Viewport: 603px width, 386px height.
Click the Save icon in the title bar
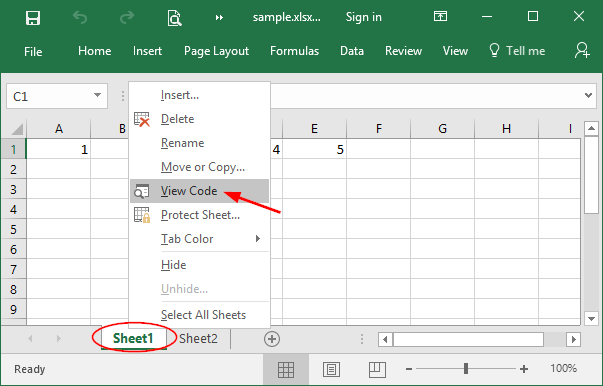point(33,18)
